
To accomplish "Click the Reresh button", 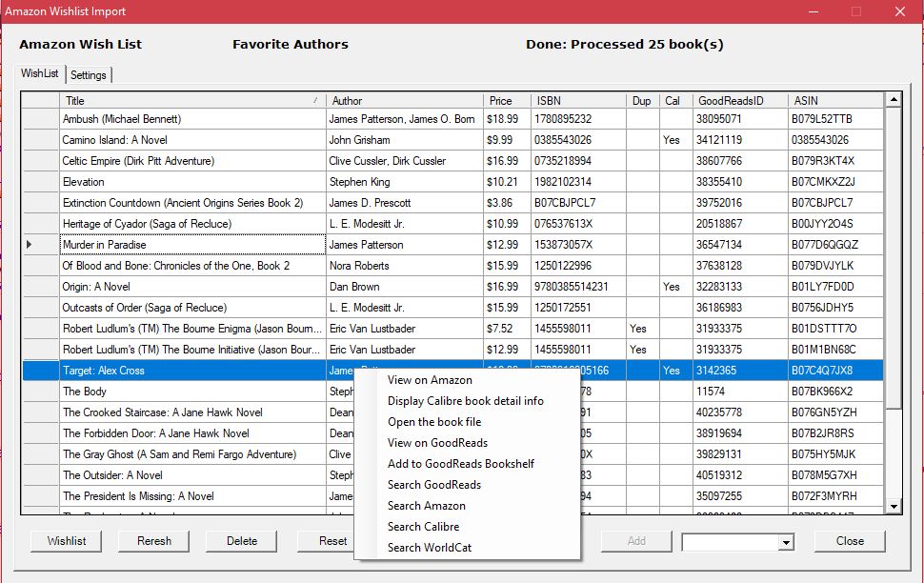I will pyautogui.click(x=153, y=541).
